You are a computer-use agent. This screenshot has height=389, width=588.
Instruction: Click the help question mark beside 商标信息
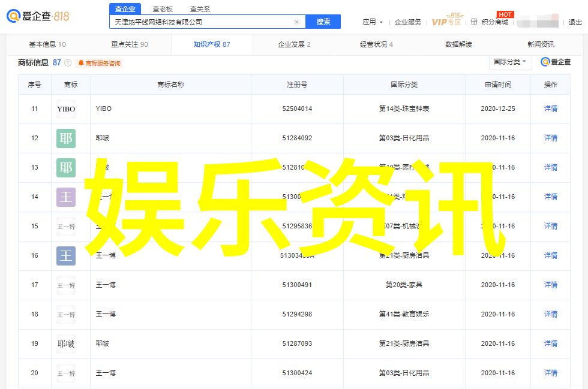click(68, 63)
